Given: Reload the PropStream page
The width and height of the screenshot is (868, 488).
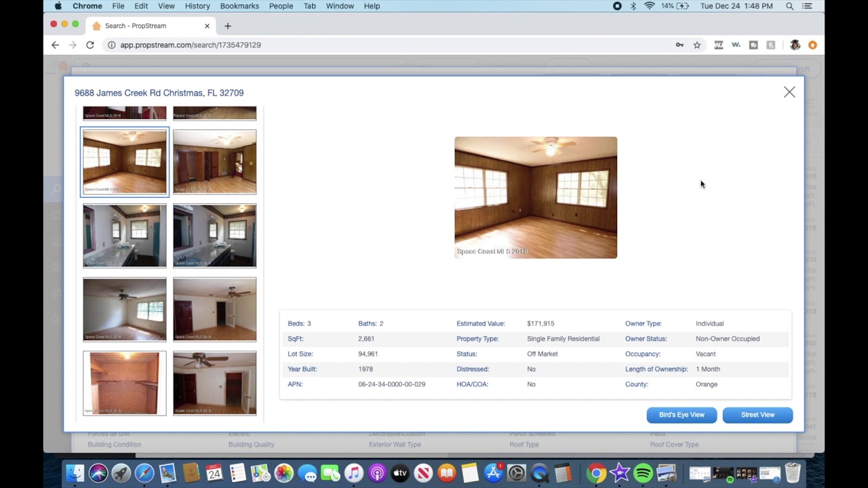Looking at the screenshot, I should (x=90, y=45).
